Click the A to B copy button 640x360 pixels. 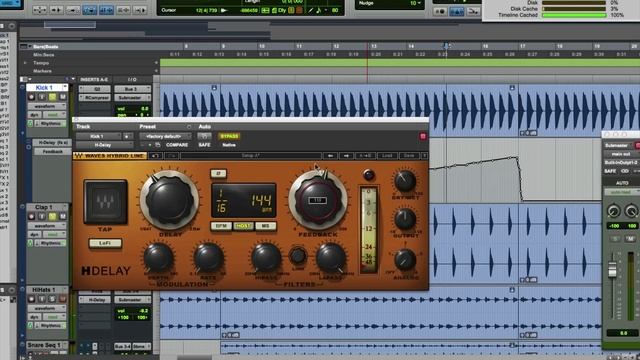pyautogui.click(x=365, y=156)
